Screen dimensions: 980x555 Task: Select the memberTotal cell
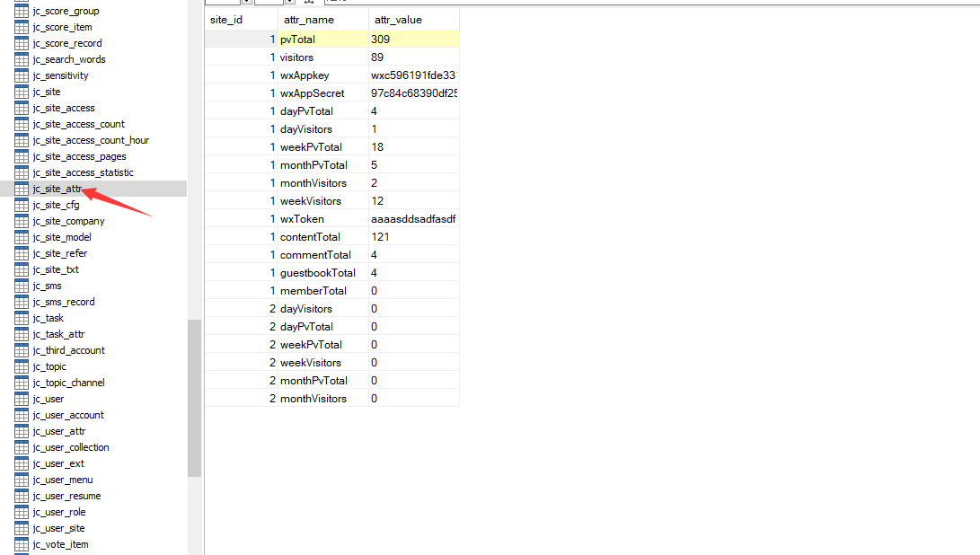point(323,291)
